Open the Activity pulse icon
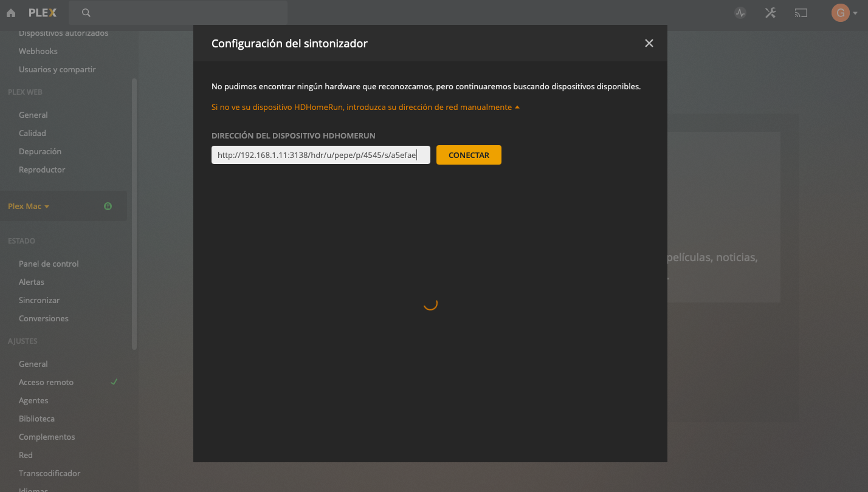The image size is (868, 492). click(x=740, y=13)
